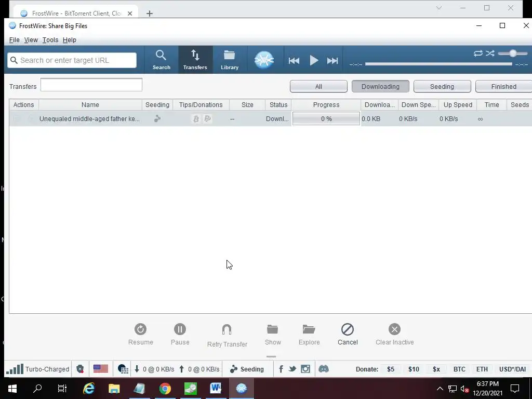Viewport: 532px width, 399px height.
Task: Clear inactive transfers
Action: point(395,334)
